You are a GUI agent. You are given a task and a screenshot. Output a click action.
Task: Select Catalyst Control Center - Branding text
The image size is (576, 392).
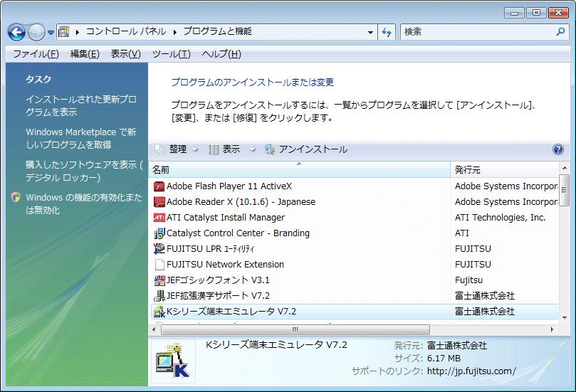238,233
